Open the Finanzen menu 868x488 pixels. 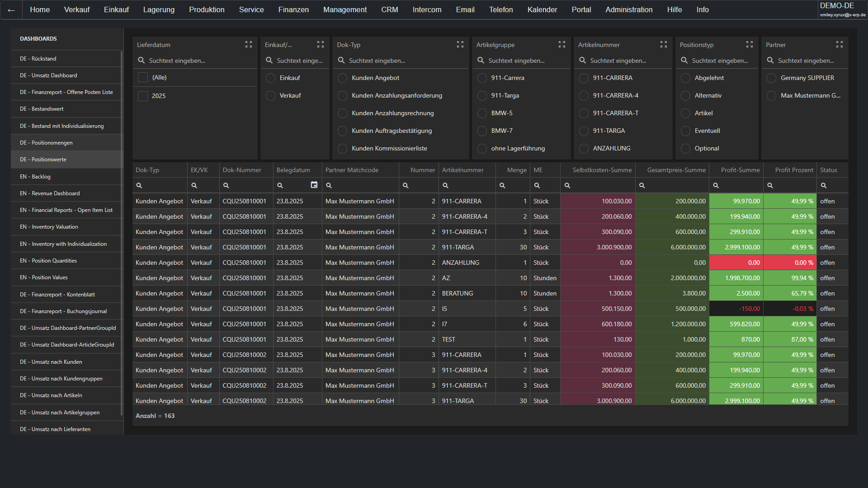(293, 9)
